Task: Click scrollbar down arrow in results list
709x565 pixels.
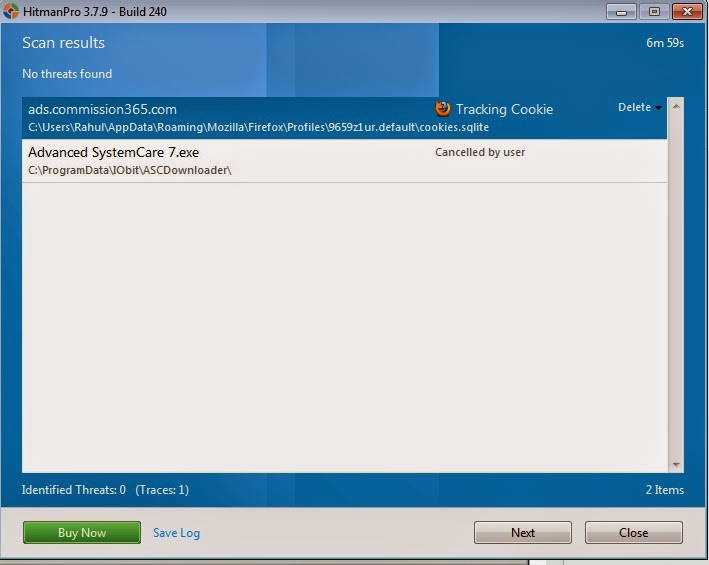Action: pos(676,464)
